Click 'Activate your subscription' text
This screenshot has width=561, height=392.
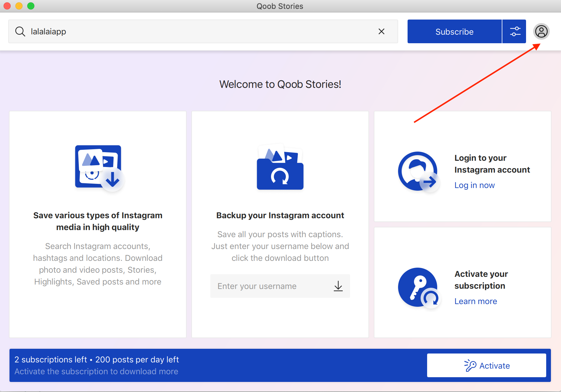481,280
